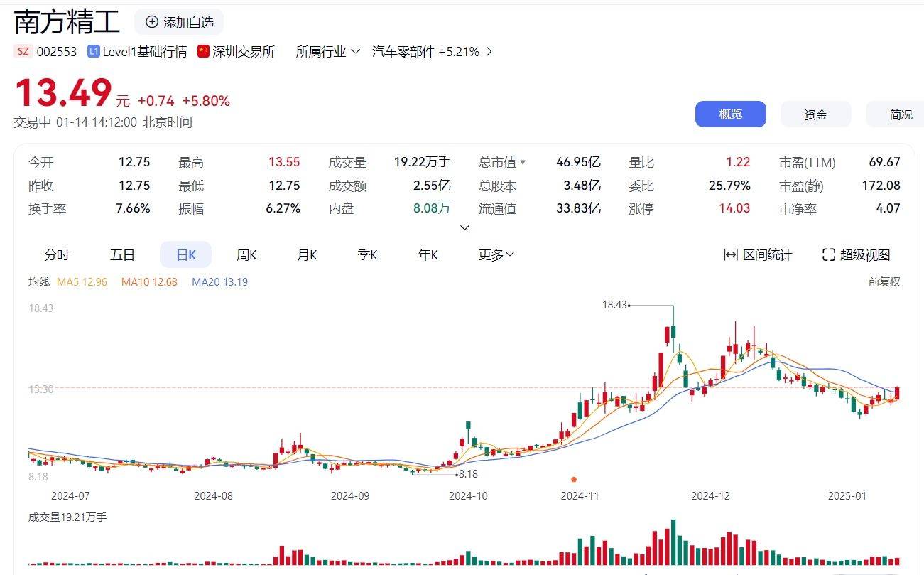Toggle the 总市值 sort triangle
The image size is (924, 575).
[x=523, y=163]
